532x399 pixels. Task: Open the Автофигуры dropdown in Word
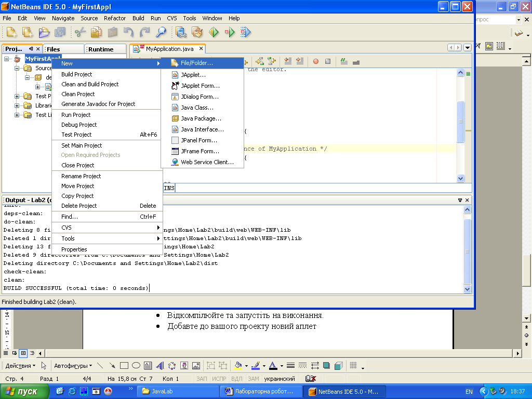pos(73,366)
